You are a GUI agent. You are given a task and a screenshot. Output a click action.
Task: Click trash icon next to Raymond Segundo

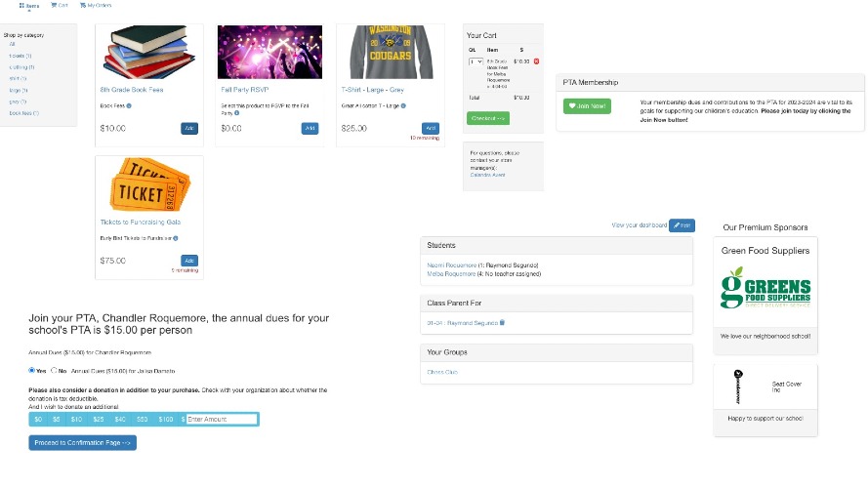coord(503,322)
